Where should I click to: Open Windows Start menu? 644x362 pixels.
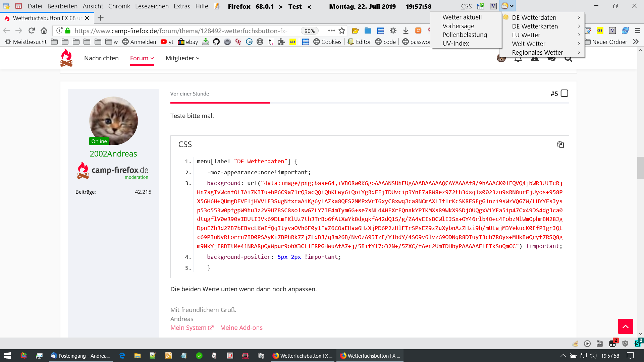tap(7, 356)
